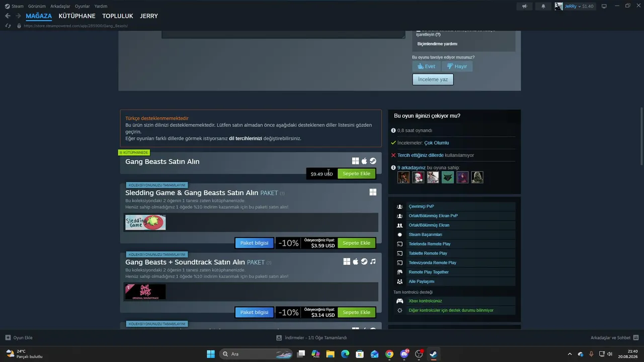
Task: Switch to the MAĞAZA tab
Action: (x=39, y=16)
